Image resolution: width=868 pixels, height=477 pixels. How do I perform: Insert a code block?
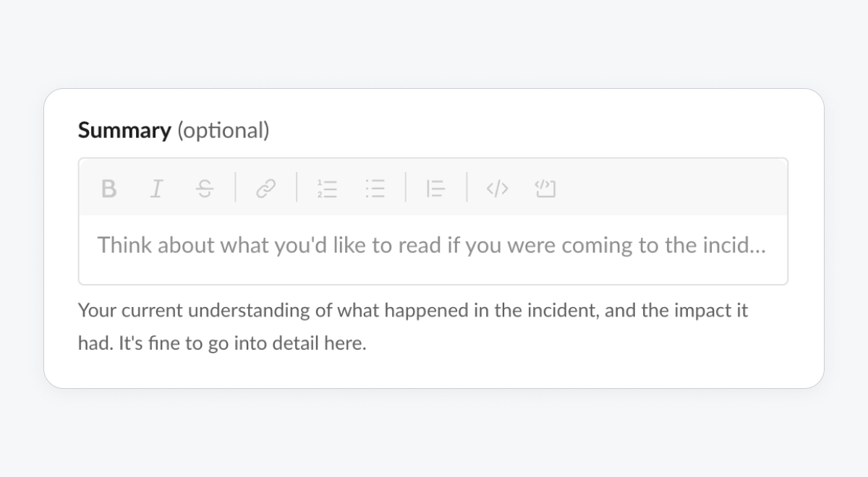tap(545, 189)
